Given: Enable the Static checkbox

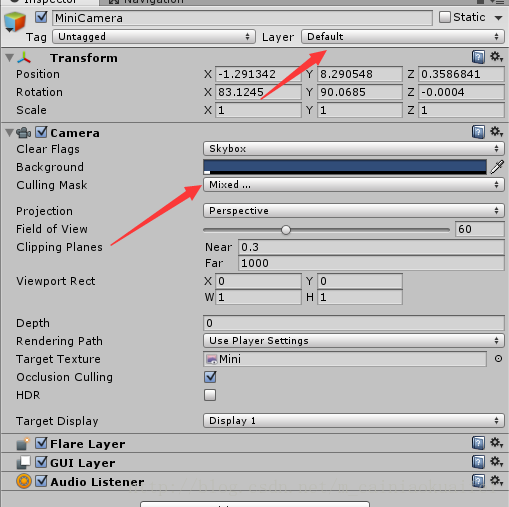Looking at the screenshot, I should (445, 17).
